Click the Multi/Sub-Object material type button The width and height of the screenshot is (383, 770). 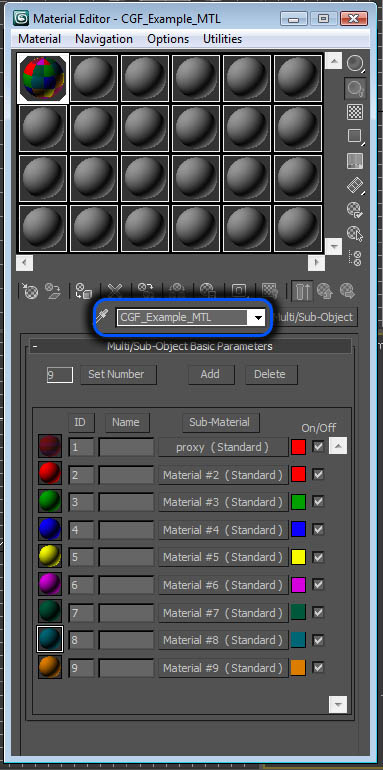315,317
